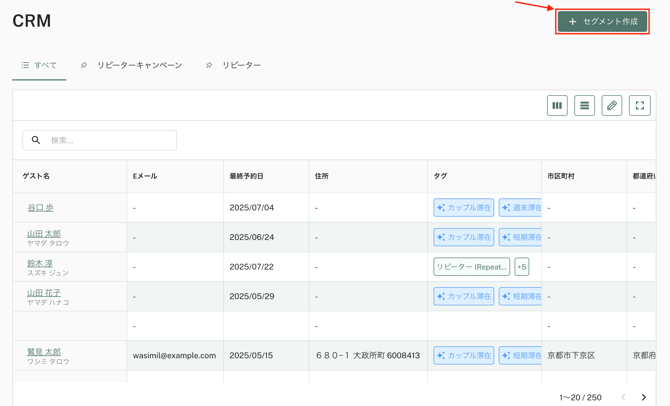Click 短期滞在 tag in 鷲見 太郎 row
This screenshot has height=406, width=670.
click(520, 355)
